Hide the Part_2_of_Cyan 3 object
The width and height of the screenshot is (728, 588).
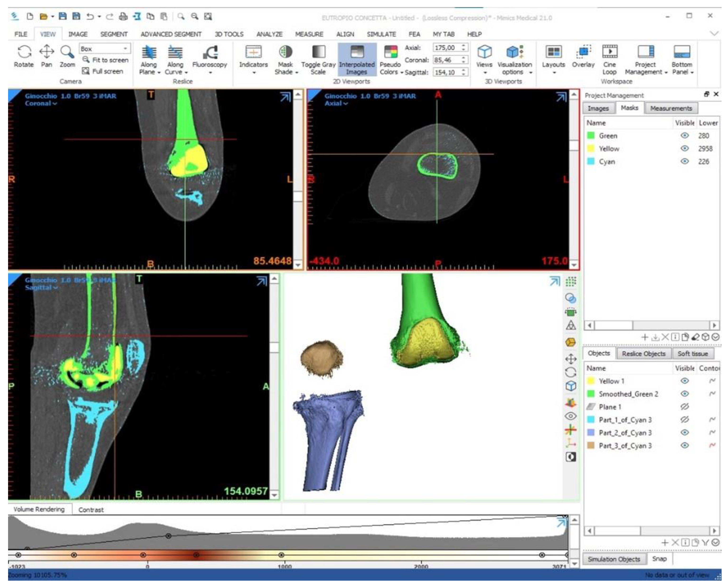click(x=684, y=433)
